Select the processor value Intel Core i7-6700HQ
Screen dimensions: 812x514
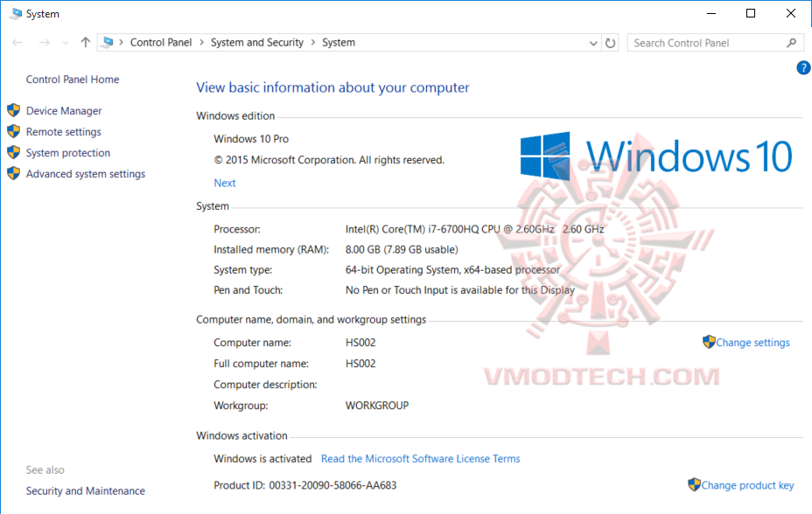(x=474, y=229)
